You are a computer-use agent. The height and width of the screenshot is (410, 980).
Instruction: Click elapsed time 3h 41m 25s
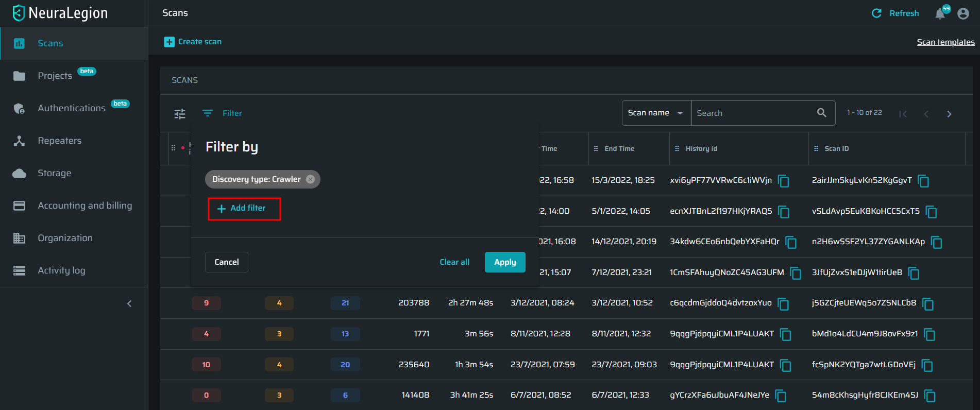point(471,395)
